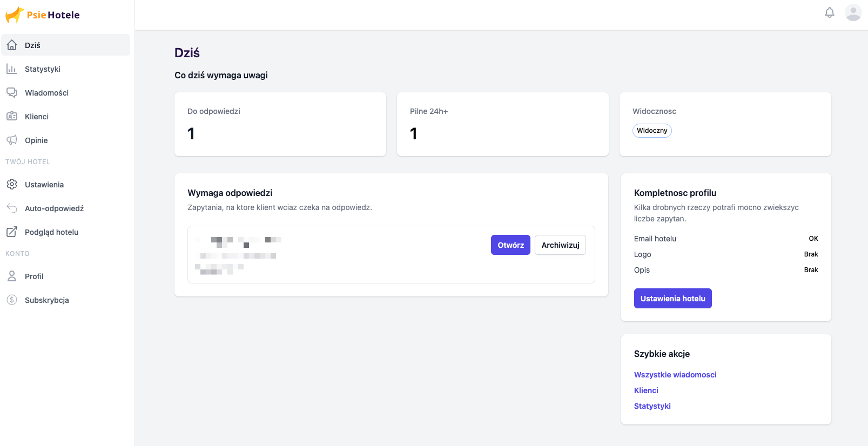The height and width of the screenshot is (446, 868).
Task: Click the Wiadomości chat bubbles icon
Action: (x=12, y=93)
